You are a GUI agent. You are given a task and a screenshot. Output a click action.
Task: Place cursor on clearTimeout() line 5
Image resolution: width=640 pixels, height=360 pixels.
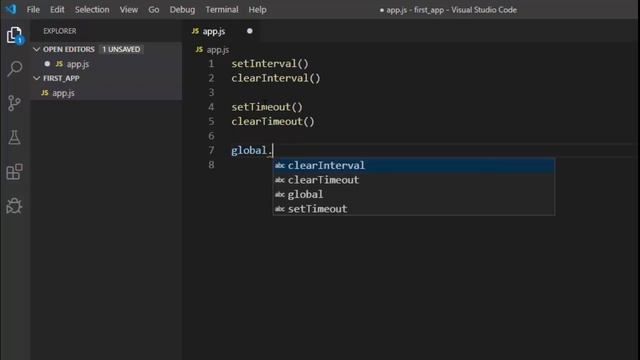click(x=273, y=121)
